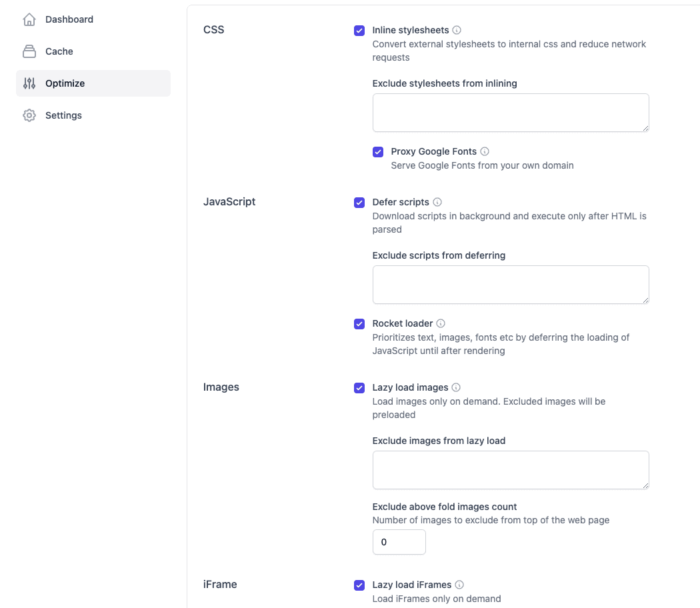Viewport: 700px width, 608px height.
Task: Click info icon beside Lazy load iFrames
Action: pyautogui.click(x=459, y=585)
